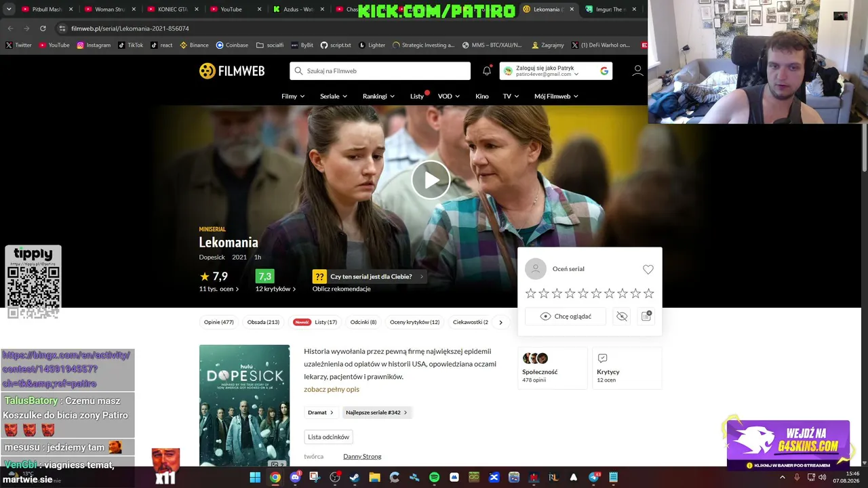868x488 pixels.
Task: Open the Kino menu item
Action: pyautogui.click(x=482, y=96)
